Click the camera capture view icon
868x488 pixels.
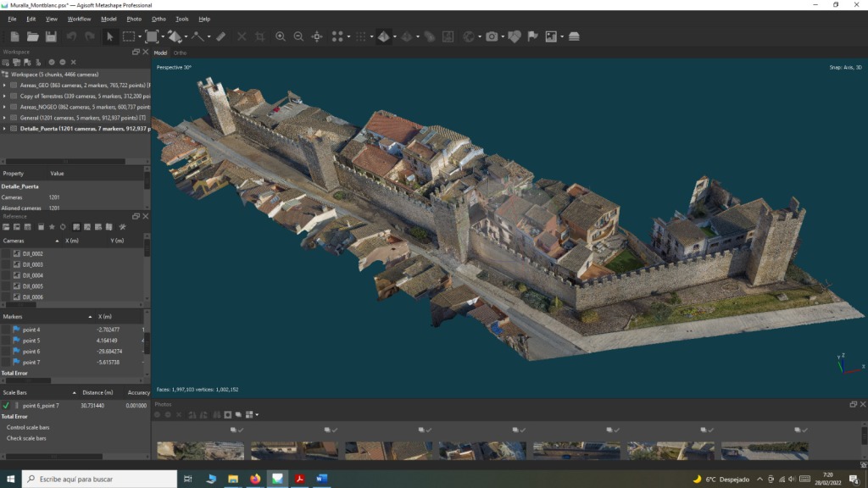coord(491,36)
